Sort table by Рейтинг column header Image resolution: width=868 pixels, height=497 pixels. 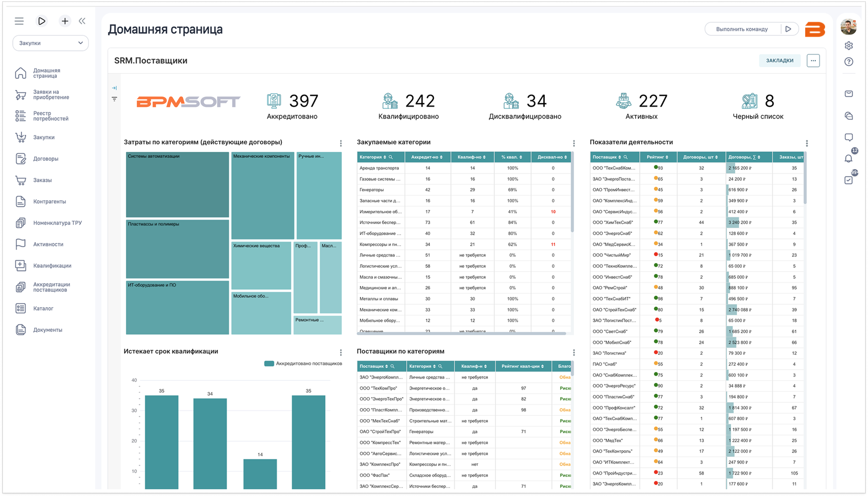tap(658, 157)
